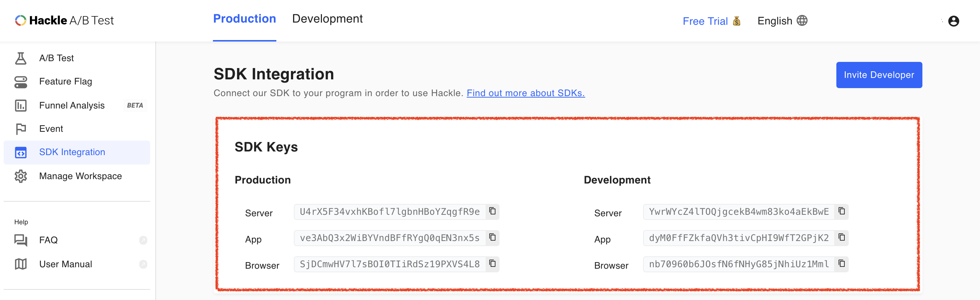980x300 pixels.
Task: Open the user account avatar
Action: [953, 21]
